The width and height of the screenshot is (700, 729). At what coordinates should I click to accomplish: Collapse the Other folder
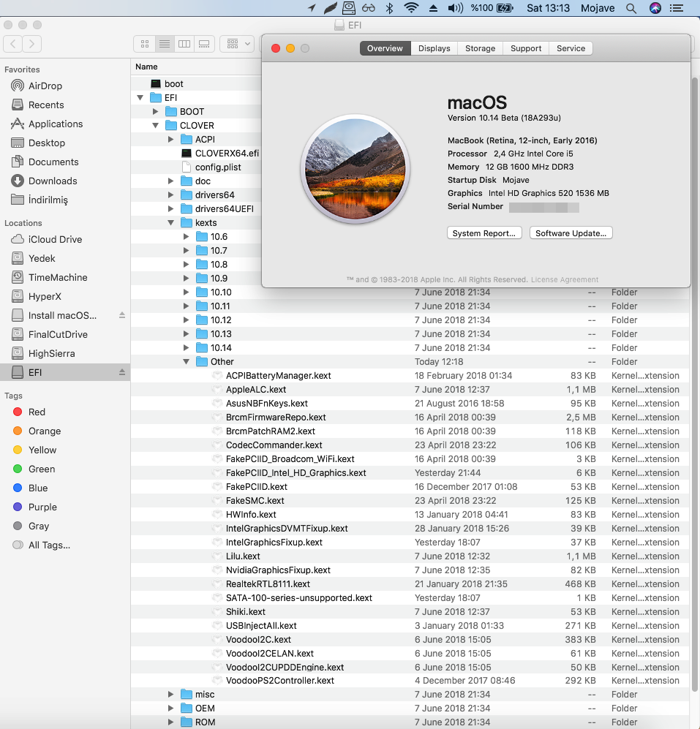click(x=186, y=362)
